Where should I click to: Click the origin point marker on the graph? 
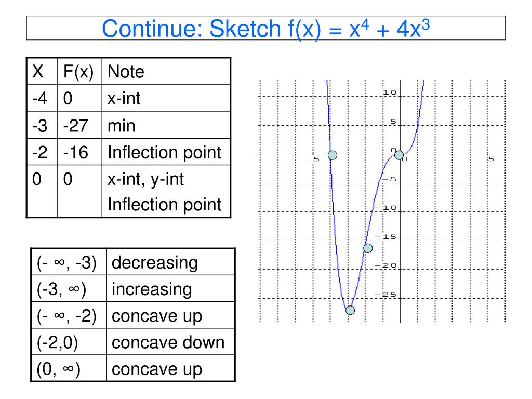point(399,155)
